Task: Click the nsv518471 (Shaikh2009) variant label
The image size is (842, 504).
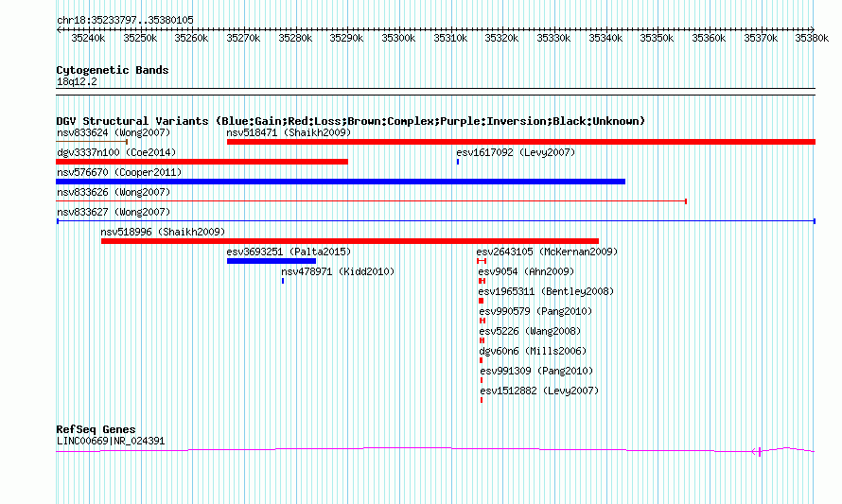Action: pos(289,132)
